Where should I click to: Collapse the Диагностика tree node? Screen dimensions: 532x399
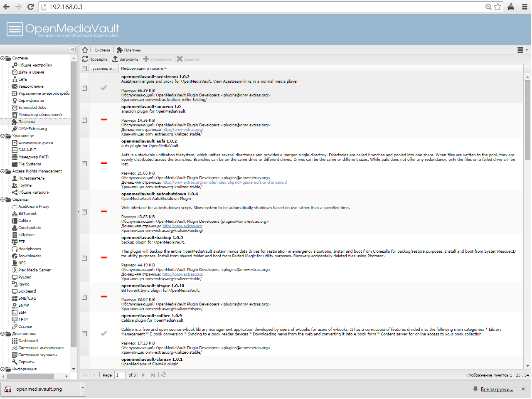pyautogui.click(x=2, y=334)
